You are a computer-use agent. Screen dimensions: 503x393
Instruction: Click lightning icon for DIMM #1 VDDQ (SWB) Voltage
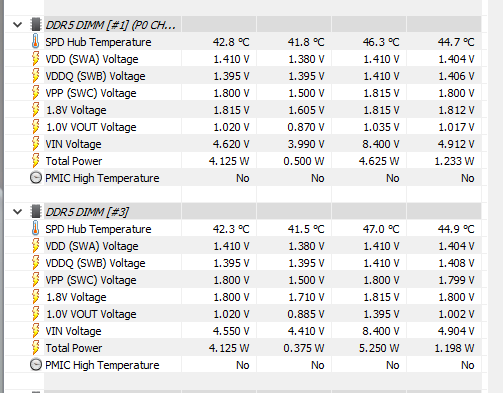(x=35, y=76)
